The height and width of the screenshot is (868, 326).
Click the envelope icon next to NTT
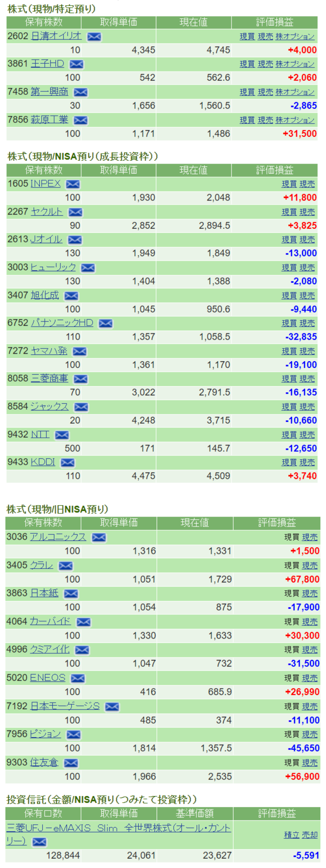(62, 435)
